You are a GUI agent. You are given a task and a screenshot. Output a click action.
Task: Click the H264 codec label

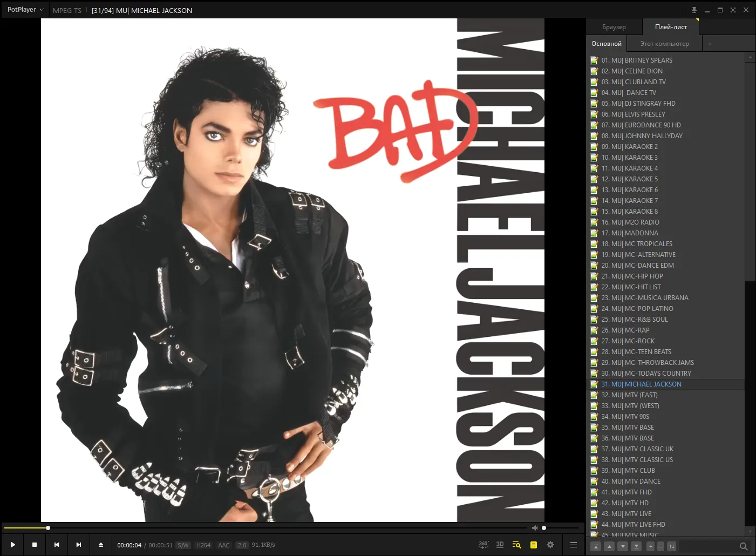pyautogui.click(x=203, y=545)
